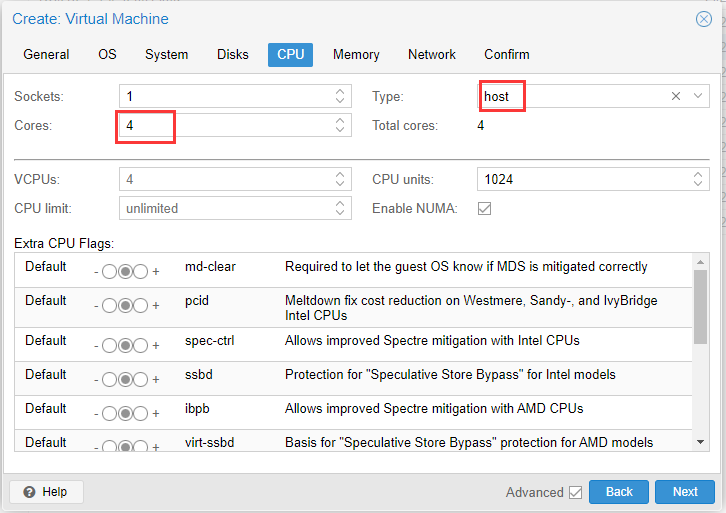This screenshot has height=513, width=726.
Task: Switch to the Memory tab
Action: (356, 54)
